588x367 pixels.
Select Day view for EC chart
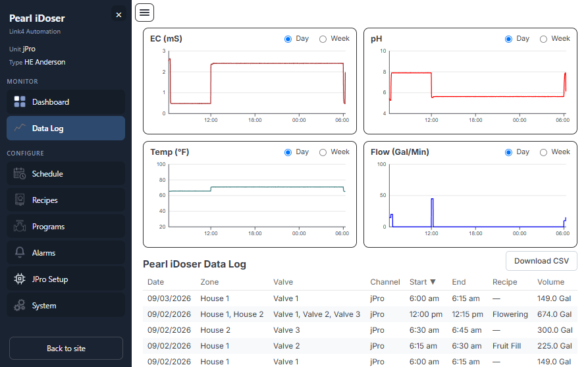point(288,39)
